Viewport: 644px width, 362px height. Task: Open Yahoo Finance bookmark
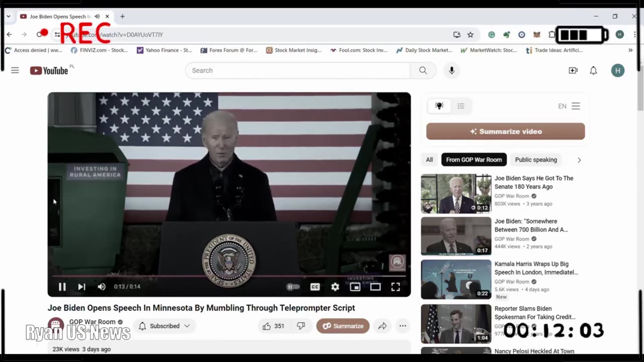click(x=164, y=50)
